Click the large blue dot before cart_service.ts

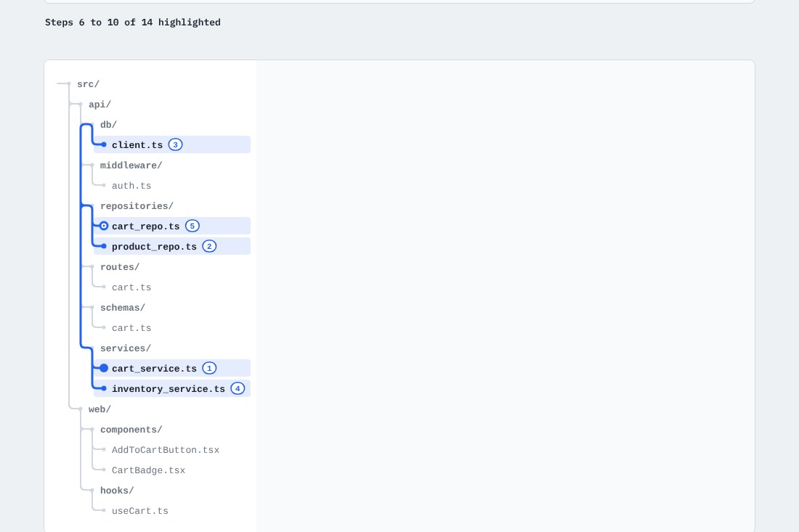(104, 368)
